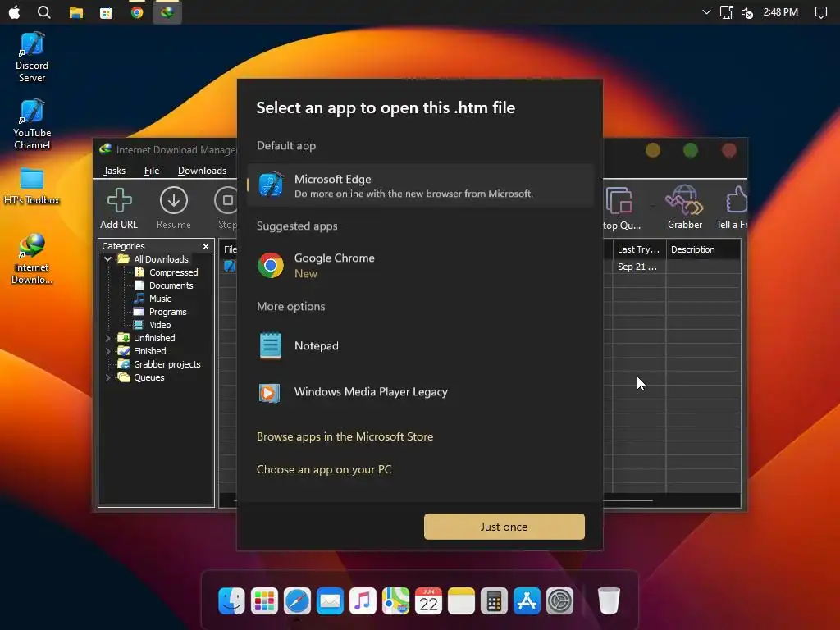This screenshot has height=630, width=840.
Task: Open Chrome from the top bar
Action: tap(137, 12)
